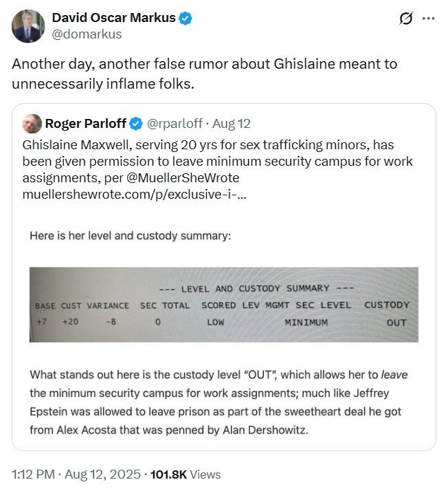Image resolution: width=448 pixels, height=491 pixels.
Task: Open the Aug 12, 2025 date link
Action: [102, 474]
